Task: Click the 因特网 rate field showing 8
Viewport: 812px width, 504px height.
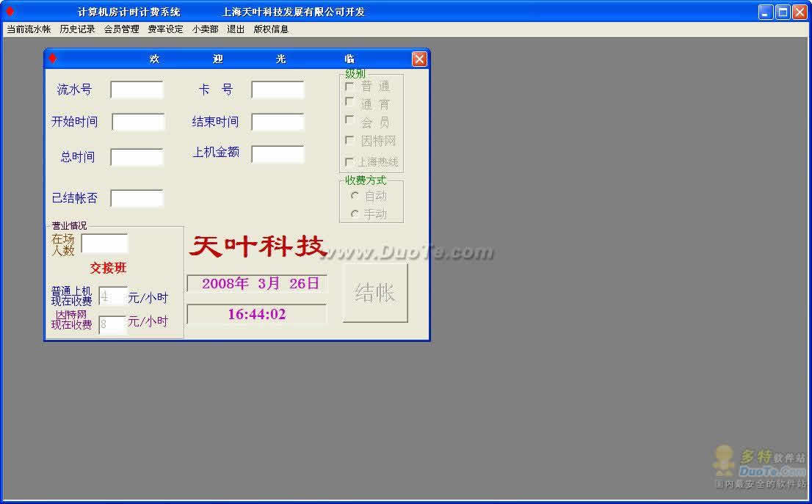Action: pos(112,324)
